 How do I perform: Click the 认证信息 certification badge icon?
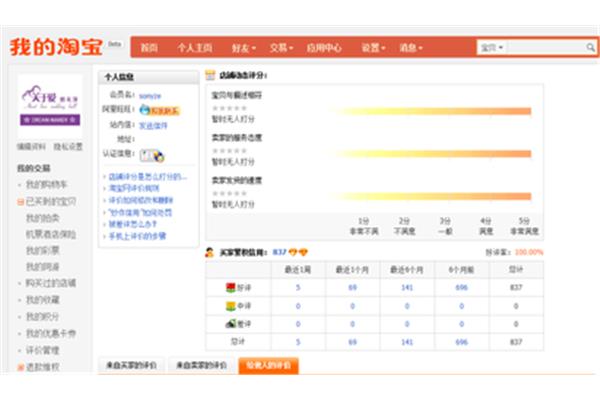tap(152, 155)
